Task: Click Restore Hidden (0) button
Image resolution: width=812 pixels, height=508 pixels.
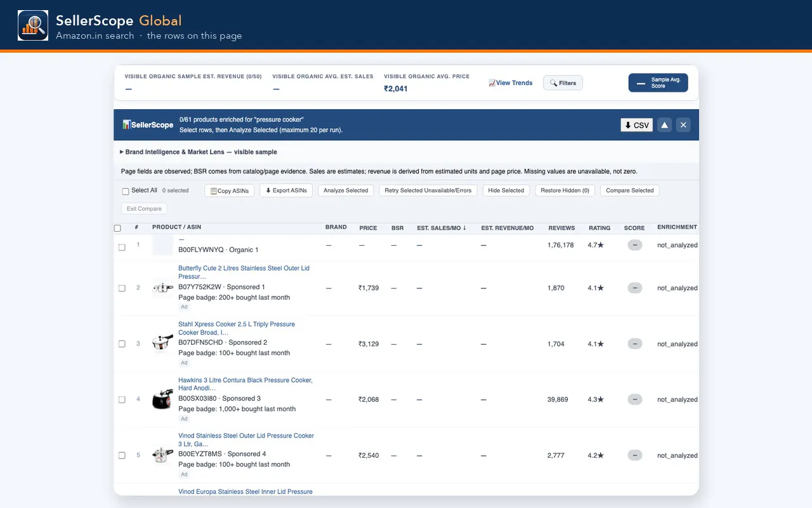Action: pos(565,190)
